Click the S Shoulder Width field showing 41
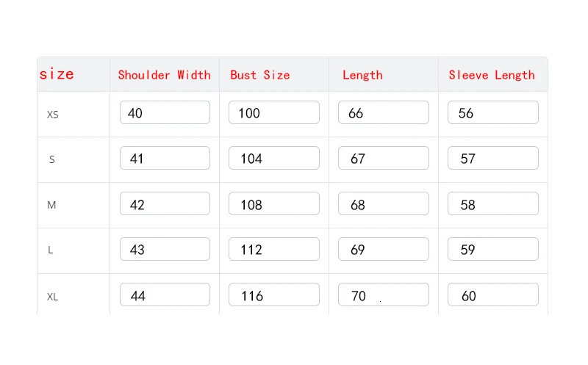The height and width of the screenshot is (365, 588). click(x=165, y=158)
